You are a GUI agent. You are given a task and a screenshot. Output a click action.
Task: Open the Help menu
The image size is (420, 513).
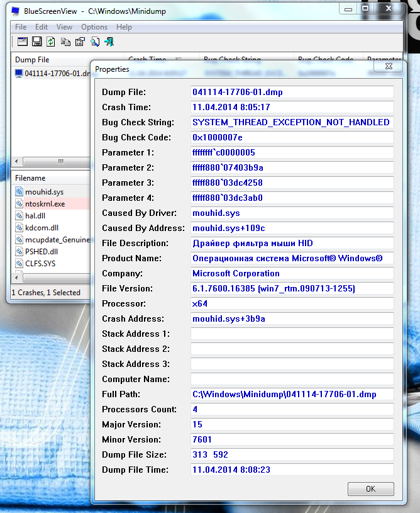coord(124,27)
